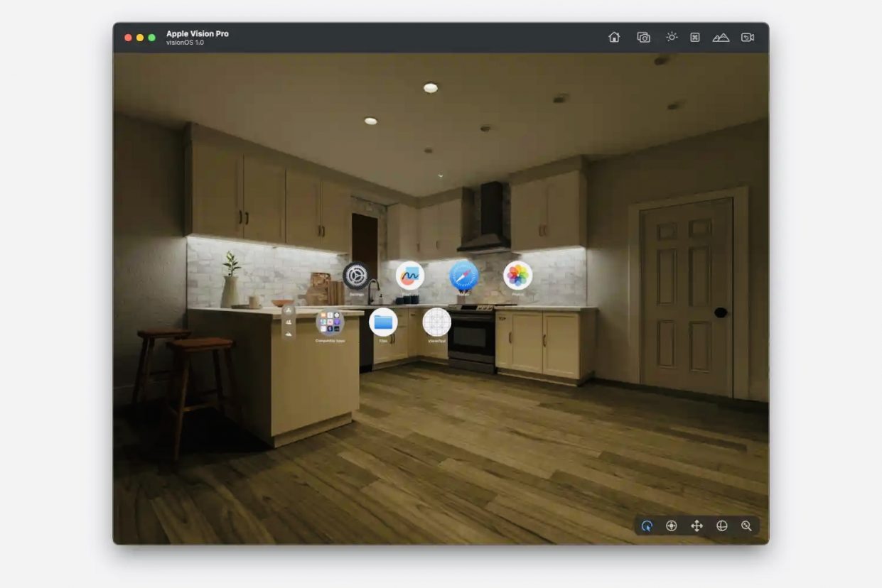
Task: Capture a screenshot with the camera icon
Action: click(x=643, y=38)
